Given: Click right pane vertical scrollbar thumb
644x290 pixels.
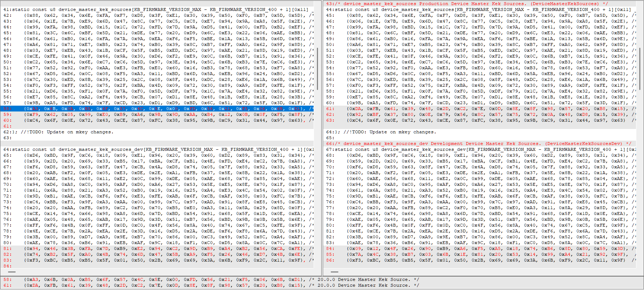Looking at the screenshot, I should point(640,69).
